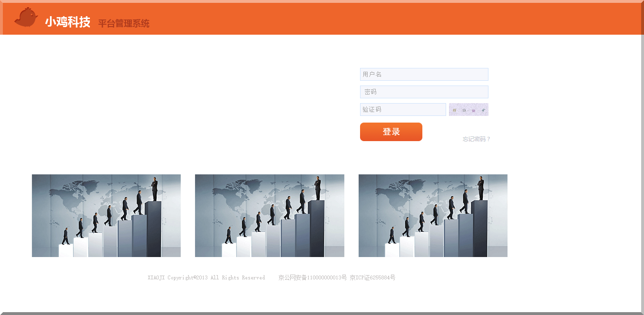Open the 忘记密码? forgot password link
Viewport: 644px width, 315px height.
tap(476, 139)
